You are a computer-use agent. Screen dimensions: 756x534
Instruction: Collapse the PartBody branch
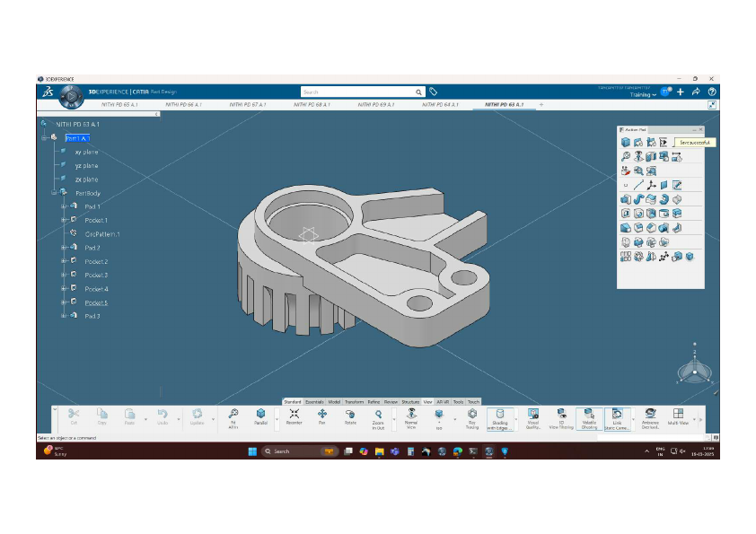(55, 191)
